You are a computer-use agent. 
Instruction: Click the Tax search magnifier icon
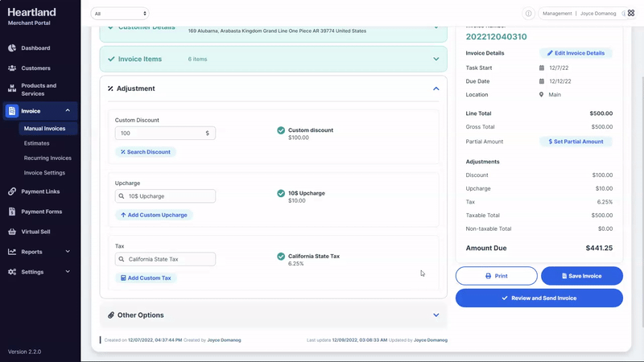coord(122,259)
